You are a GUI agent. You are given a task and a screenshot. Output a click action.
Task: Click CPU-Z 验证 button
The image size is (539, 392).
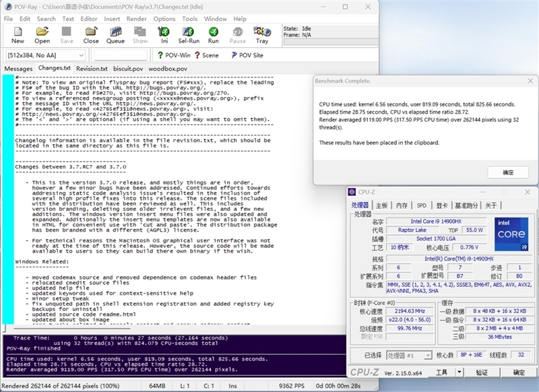tap(482, 372)
